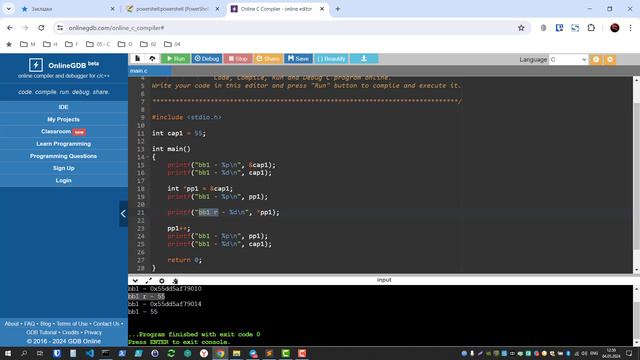Create a new file with the file icon
This screenshot has height=360, width=640.
(138, 59)
